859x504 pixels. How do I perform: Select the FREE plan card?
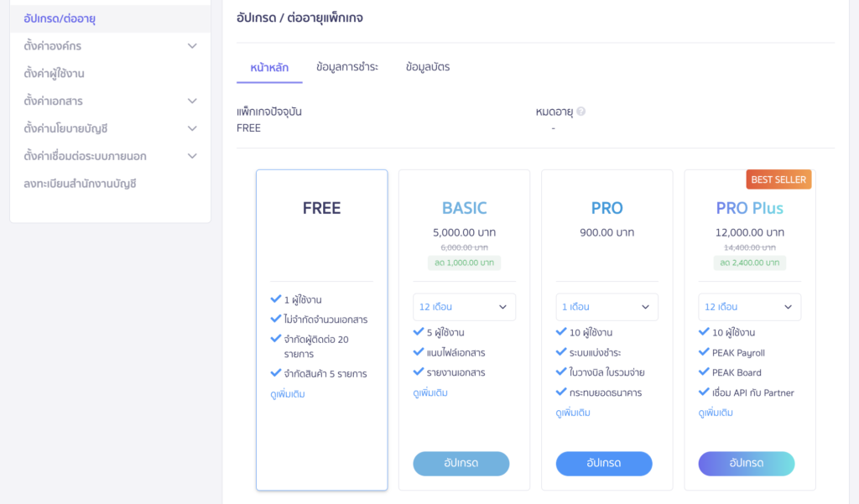coord(321,235)
